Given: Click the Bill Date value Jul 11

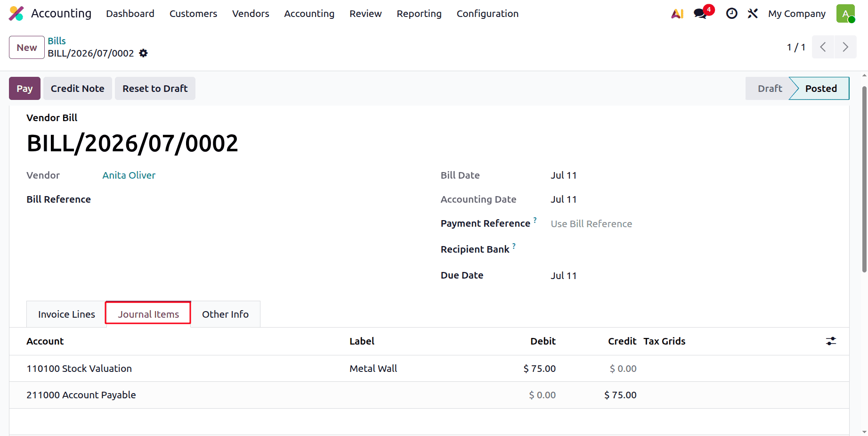Looking at the screenshot, I should tap(564, 175).
